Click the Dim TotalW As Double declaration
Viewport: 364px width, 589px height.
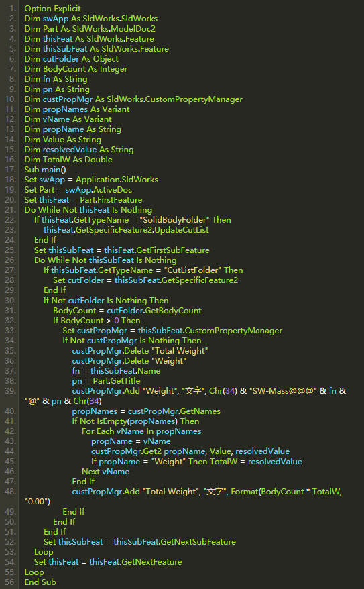click(x=68, y=159)
